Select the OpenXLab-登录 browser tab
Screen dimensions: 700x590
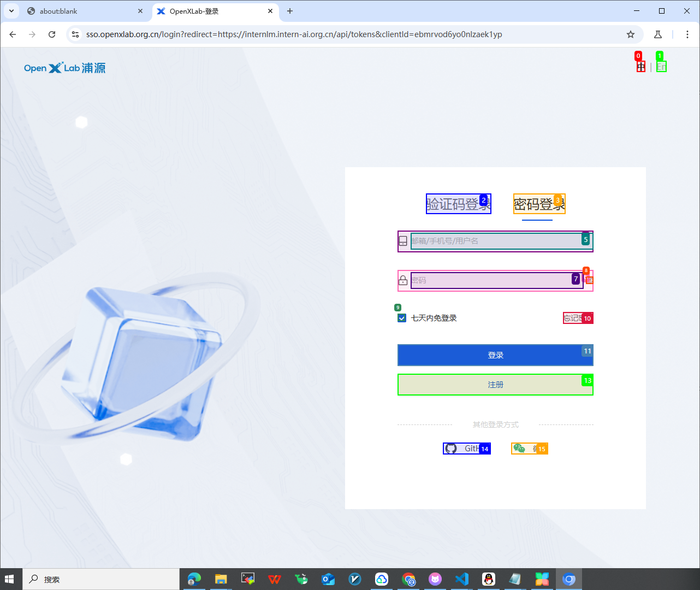[x=215, y=11]
